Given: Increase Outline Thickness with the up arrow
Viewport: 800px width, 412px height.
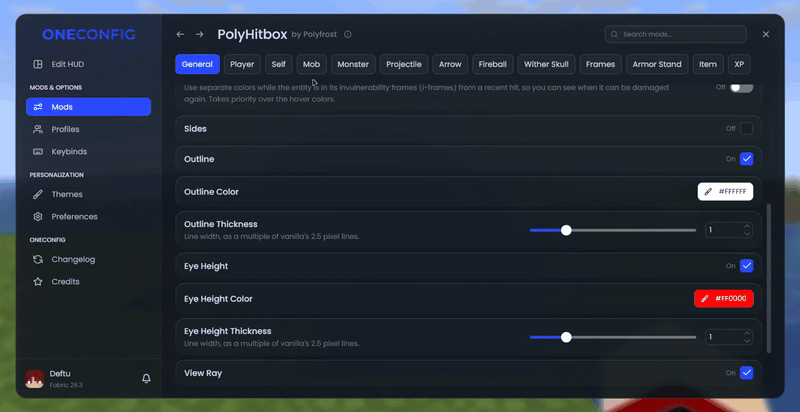Looking at the screenshot, I should pos(747,226).
